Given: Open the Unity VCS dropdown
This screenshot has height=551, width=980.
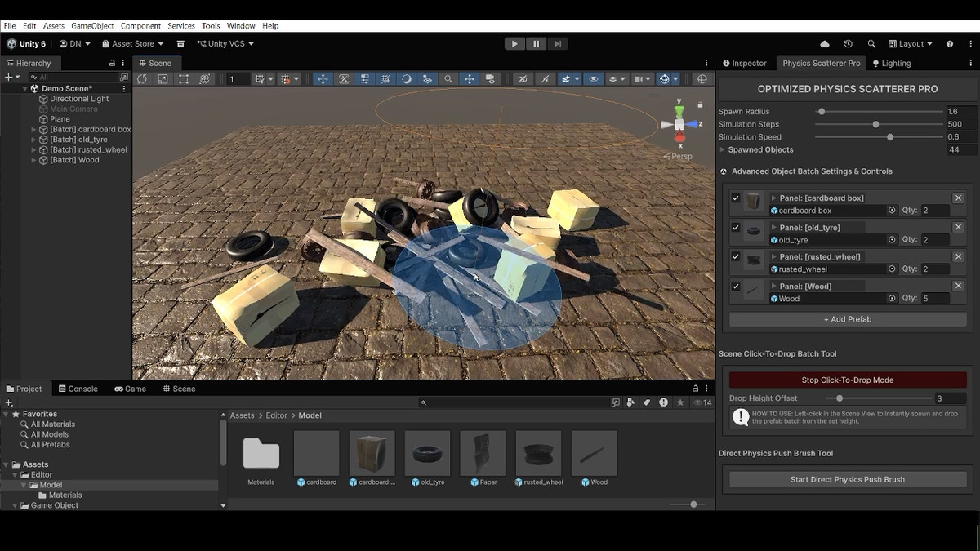Looking at the screenshot, I should [x=225, y=44].
